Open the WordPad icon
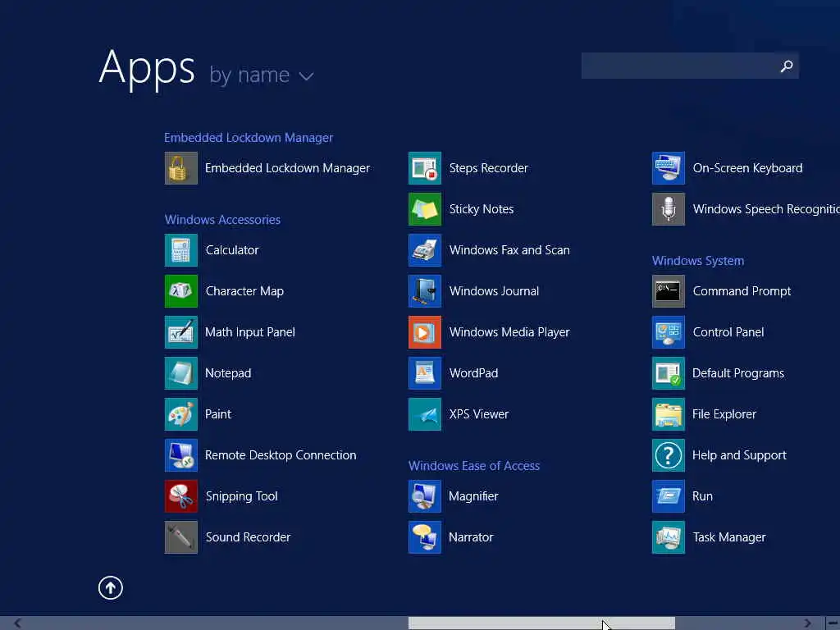This screenshot has height=630, width=840. [425, 373]
